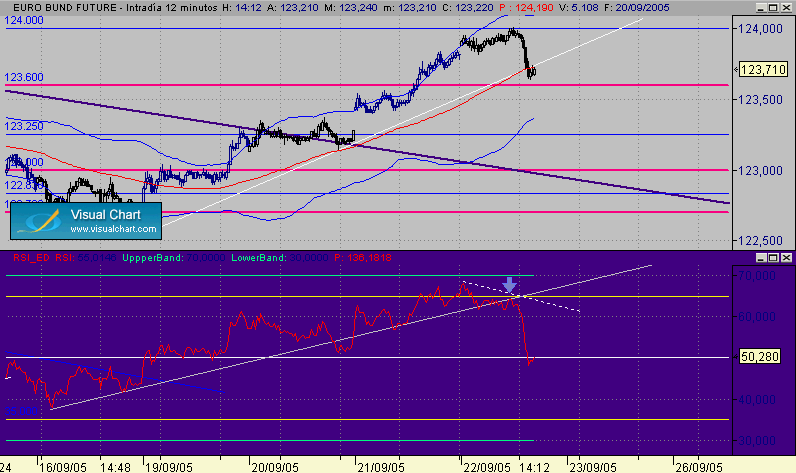
Task: Click the 'LowerBand:' label in RSI panel
Action: tap(258, 258)
